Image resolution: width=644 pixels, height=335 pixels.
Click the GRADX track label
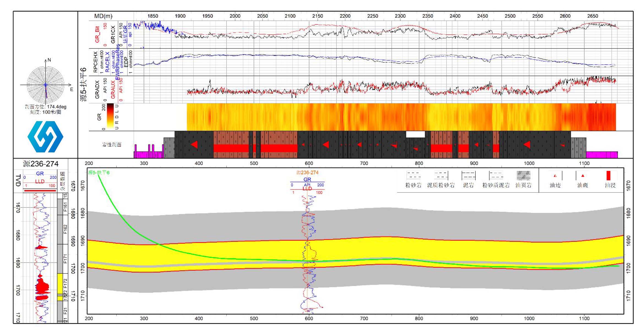click(97, 90)
